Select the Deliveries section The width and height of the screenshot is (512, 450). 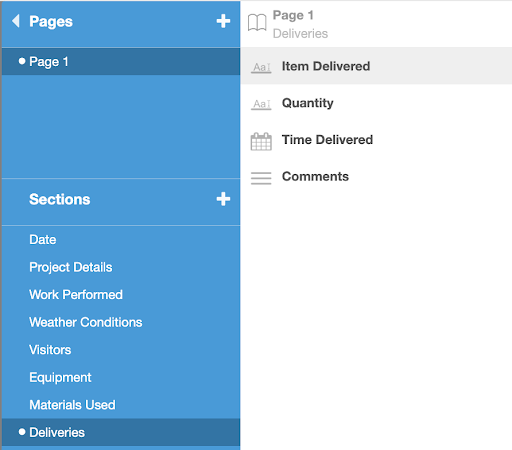(121, 432)
